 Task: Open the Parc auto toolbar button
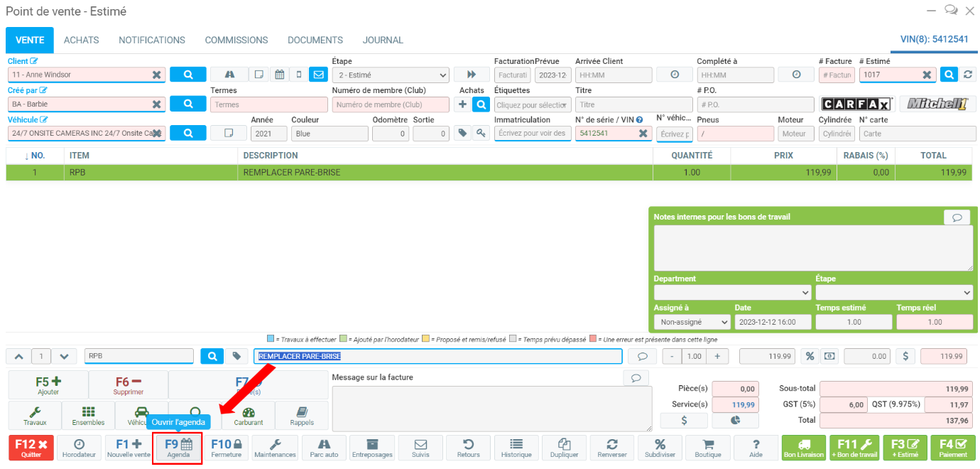pos(324,448)
